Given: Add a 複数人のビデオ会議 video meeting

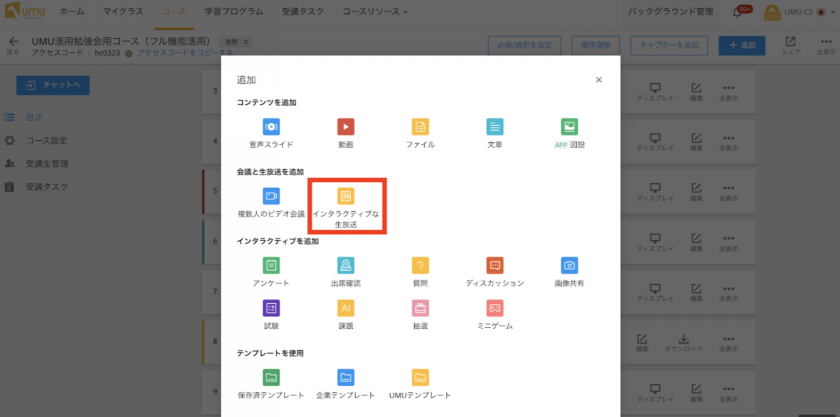Looking at the screenshot, I should [271, 196].
